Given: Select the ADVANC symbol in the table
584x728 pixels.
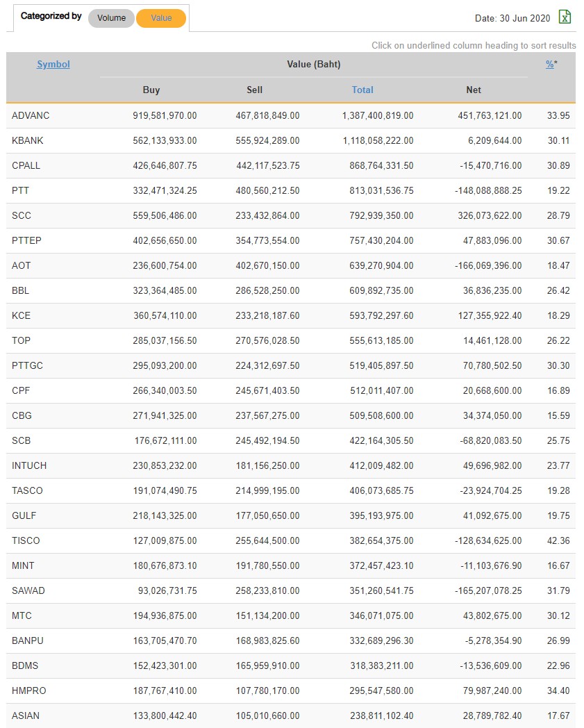Looking at the screenshot, I should (31, 115).
